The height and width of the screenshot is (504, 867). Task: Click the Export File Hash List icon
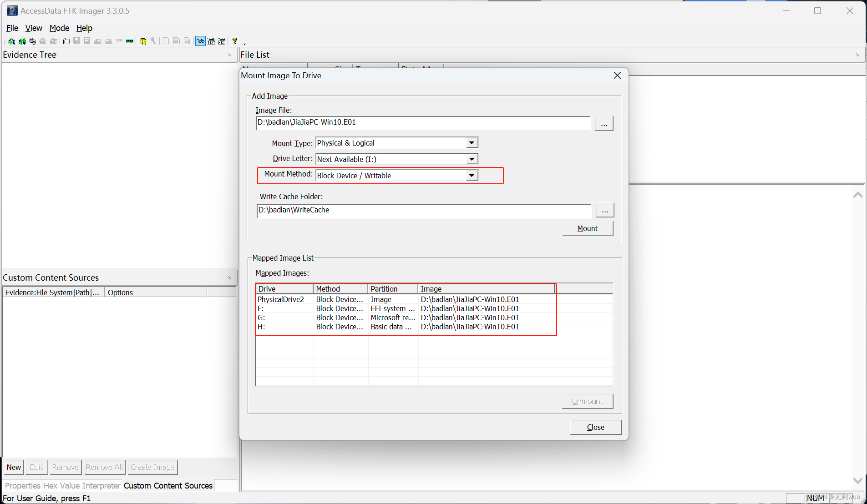pyautogui.click(x=177, y=41)
